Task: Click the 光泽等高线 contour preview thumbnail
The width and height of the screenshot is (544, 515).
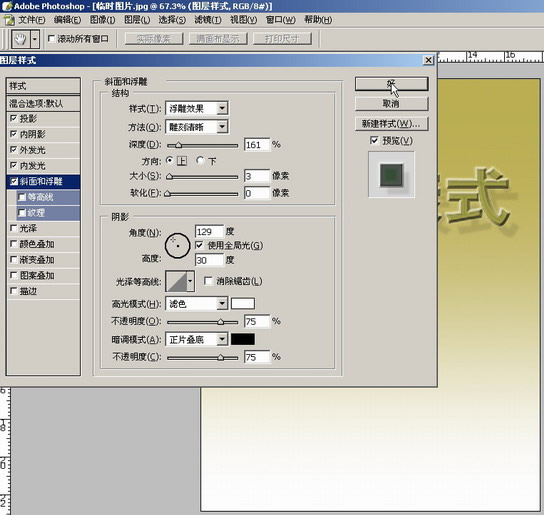Action: (176, 281)
